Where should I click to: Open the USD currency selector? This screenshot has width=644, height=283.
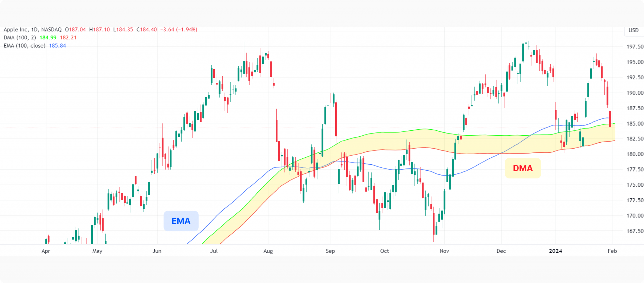(x=633, y=30)
